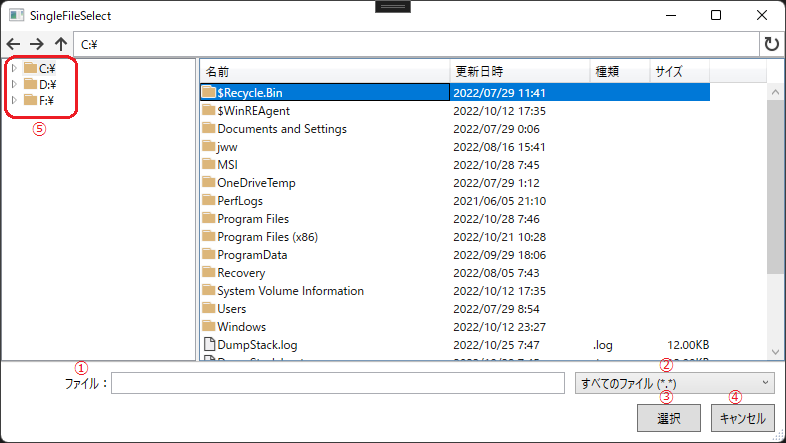
Task: Click the F:¥ drive folder icon
Action: click(31, 100)
